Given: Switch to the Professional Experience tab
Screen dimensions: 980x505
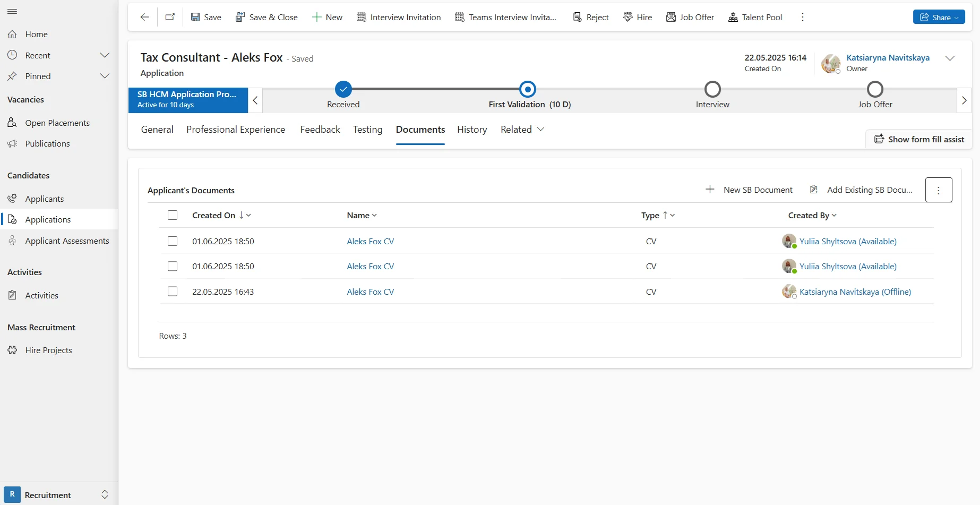Looking at the screenshot, I should point(236,130).
